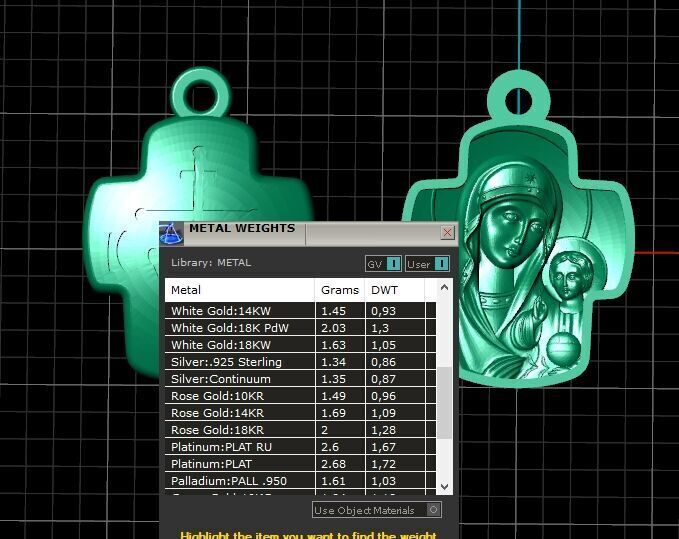Select the Platinum:PLAT RU row
Viewport: 679px width, 539px height.
(x=300, y=447)
